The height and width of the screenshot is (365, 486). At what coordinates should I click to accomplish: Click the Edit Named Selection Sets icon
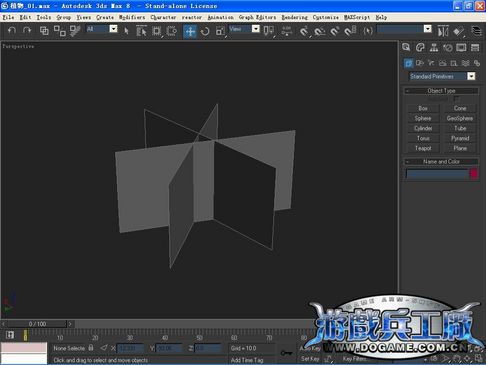[x=368, y=31]
